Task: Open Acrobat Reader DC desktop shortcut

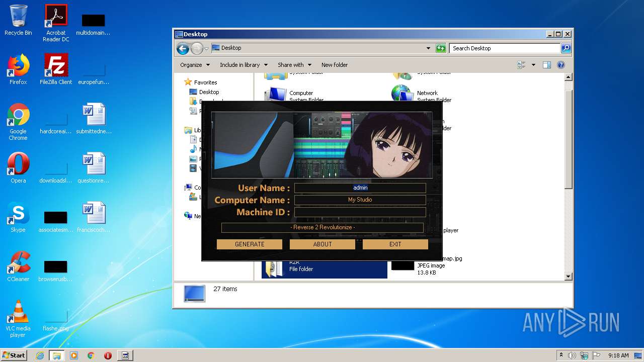Action: (56, 23)
